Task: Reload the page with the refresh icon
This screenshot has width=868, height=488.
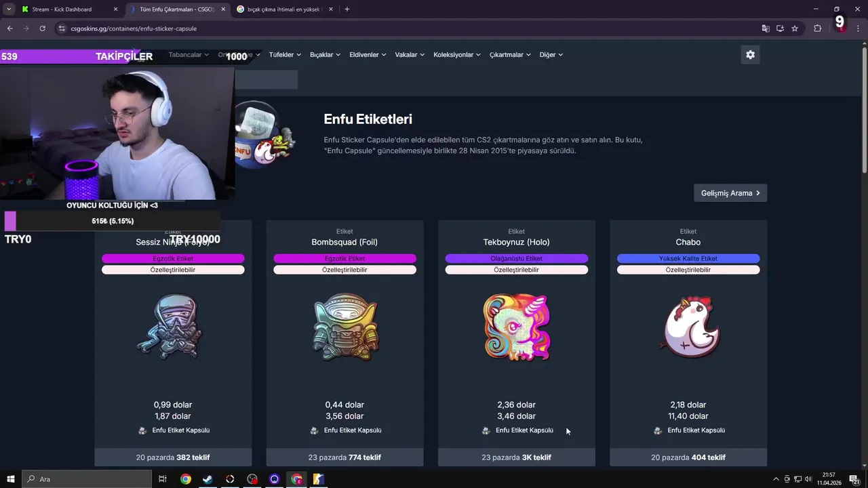Action: 42,28
